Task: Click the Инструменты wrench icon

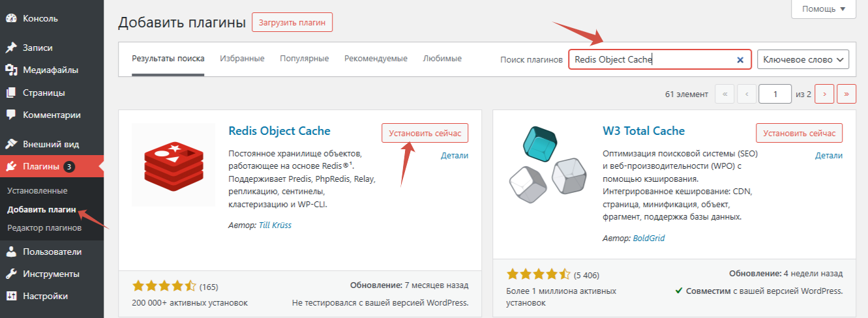Action: [x=11, y=274]
